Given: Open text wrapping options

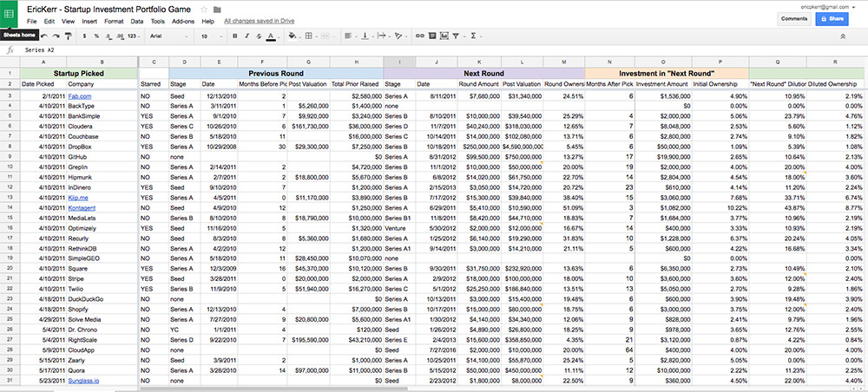Looking at the screenshot, I should pos(383,36).
